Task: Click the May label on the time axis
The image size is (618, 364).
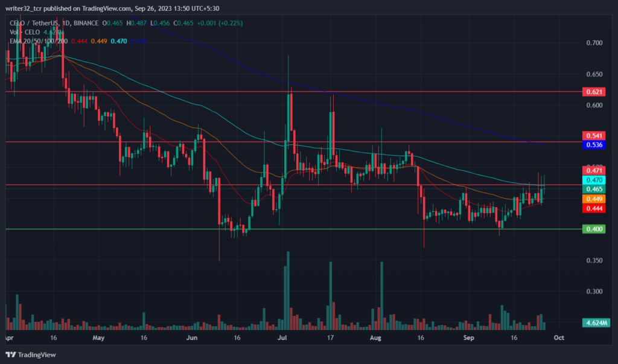Action: (98, 338)
